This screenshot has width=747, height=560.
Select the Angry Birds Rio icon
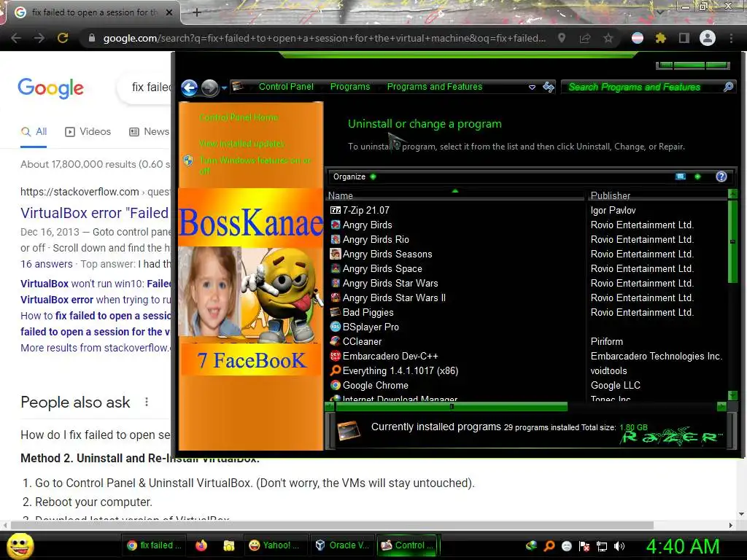pyautogui.click(x=336, y=239)
